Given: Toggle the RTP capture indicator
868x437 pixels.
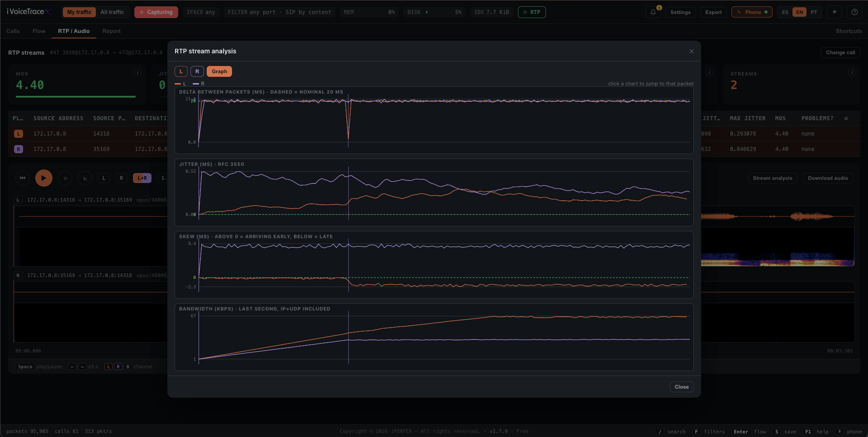Looking at the screenshot, I should click(532, 12).
